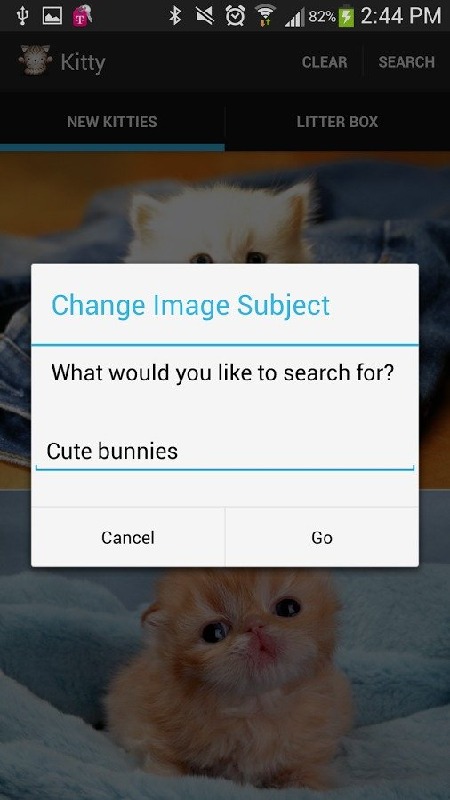
Task: Confirm search with the Go button
Action: click(x=322, y=537)
